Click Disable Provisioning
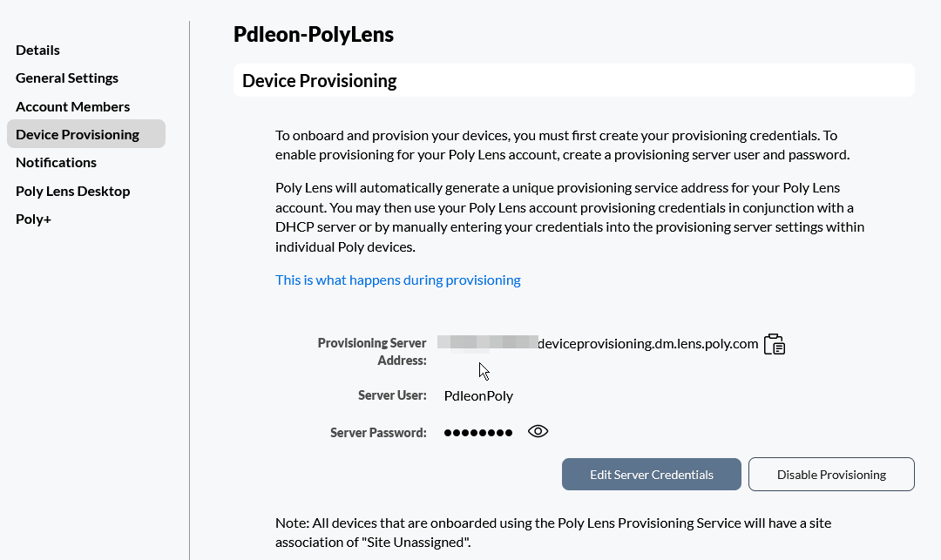941x560 pixels. [x=830, y=474]
